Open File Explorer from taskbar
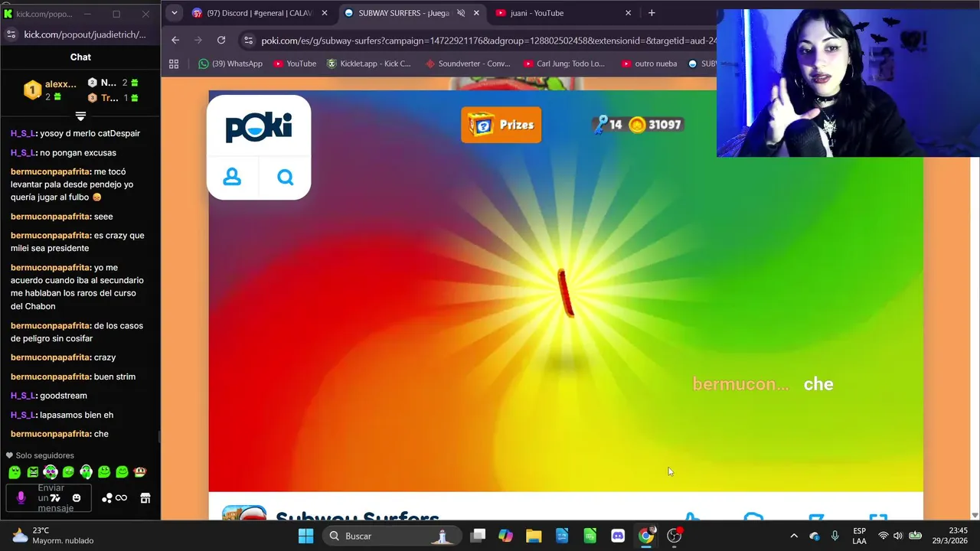The width and height of the screenshot is (980, 551). click(x=534, y=536)
